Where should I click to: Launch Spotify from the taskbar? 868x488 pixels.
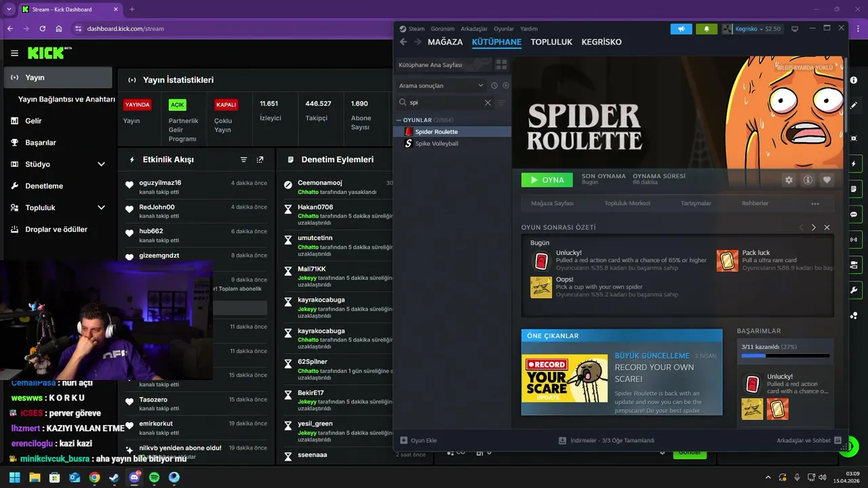click(154, 478)
